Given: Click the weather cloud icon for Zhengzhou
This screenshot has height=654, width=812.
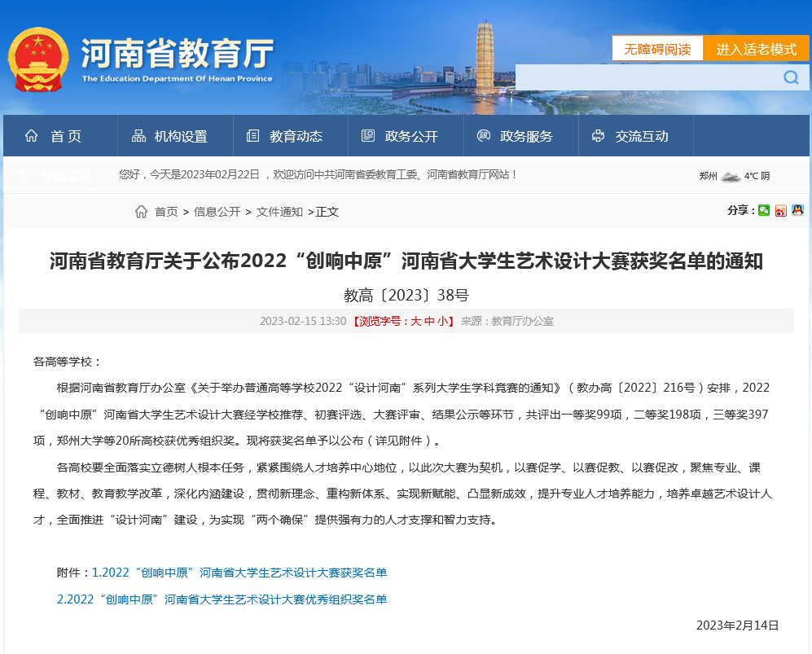Looking at the screenshot, I should pyautogui.click(x=730, y=176).
